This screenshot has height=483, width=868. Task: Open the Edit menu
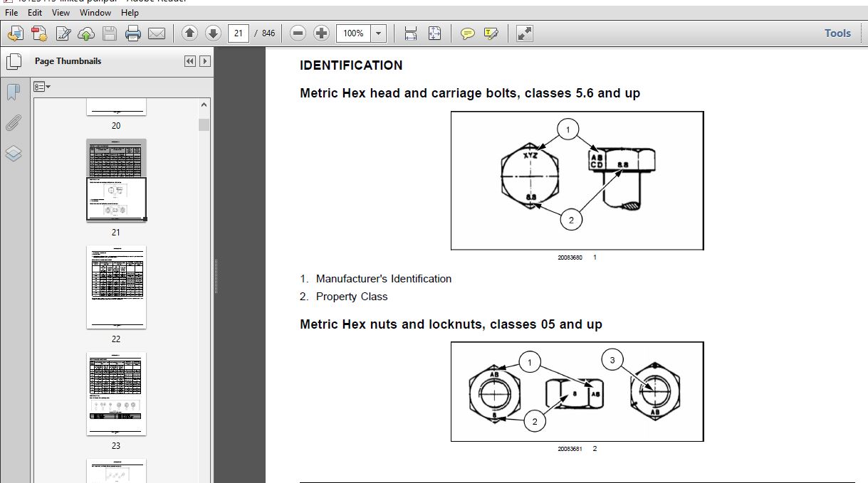coord(35,12)
